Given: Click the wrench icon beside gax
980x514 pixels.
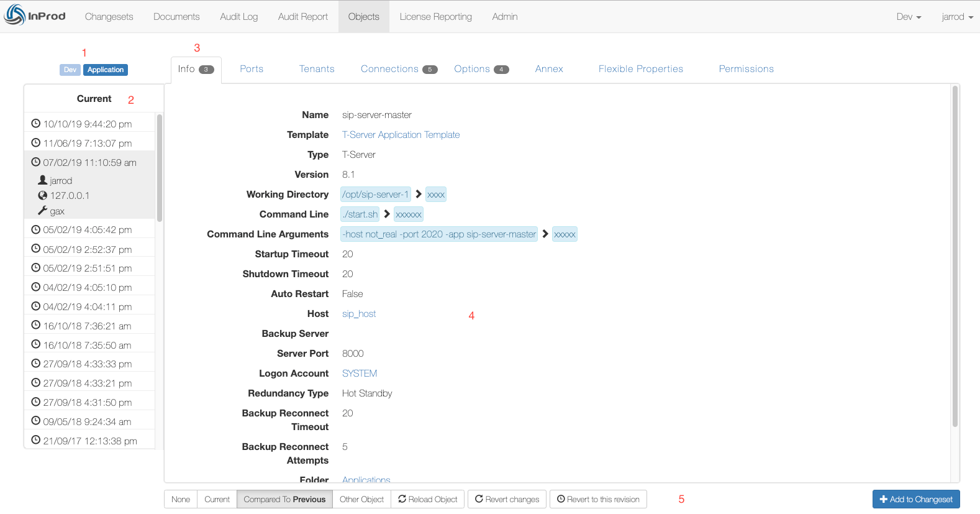Looking at the screenshot, I should point(43,211).
